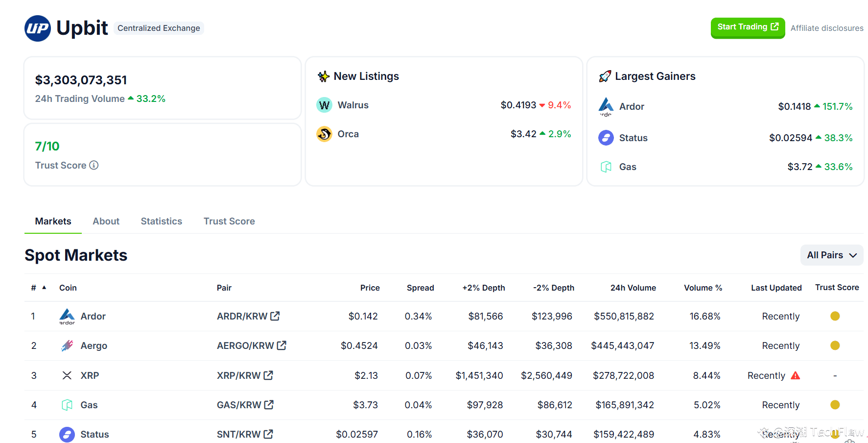Click the Start Trading button
868x443 pixels.
point(748,27)
